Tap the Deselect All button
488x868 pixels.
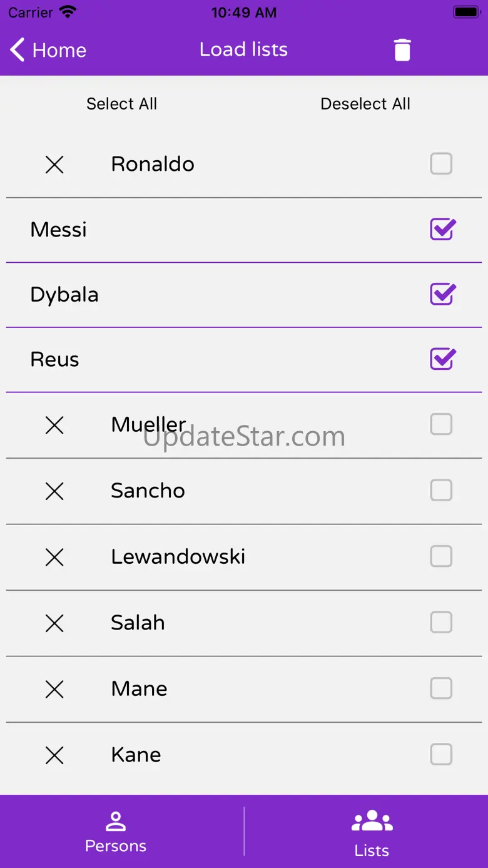pos(365,104)
